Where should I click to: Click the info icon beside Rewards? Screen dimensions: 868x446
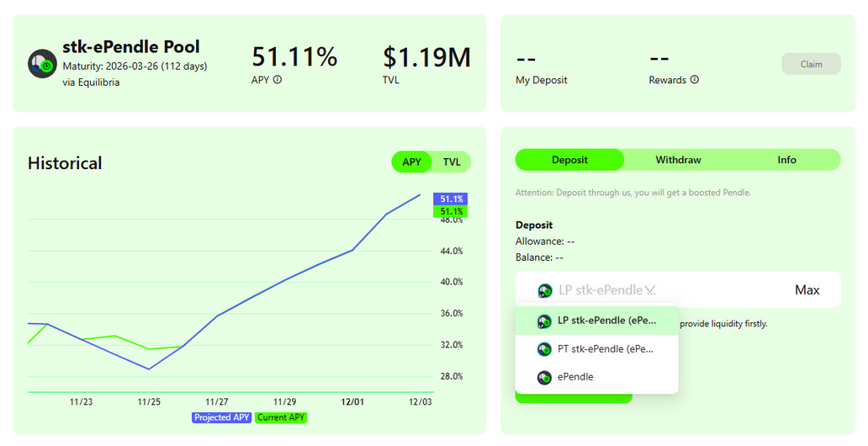click(695, 80)
